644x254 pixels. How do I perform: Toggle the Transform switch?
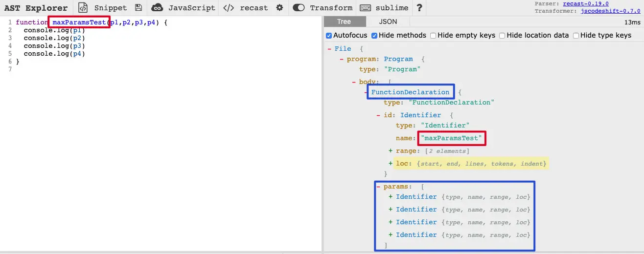click(x=299, y=8)
